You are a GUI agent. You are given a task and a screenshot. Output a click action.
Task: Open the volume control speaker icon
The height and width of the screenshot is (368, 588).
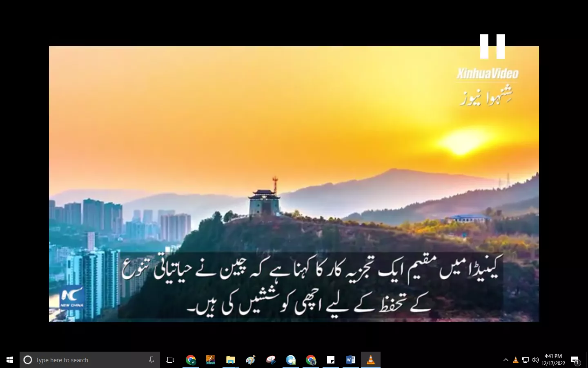click(535, 360)
